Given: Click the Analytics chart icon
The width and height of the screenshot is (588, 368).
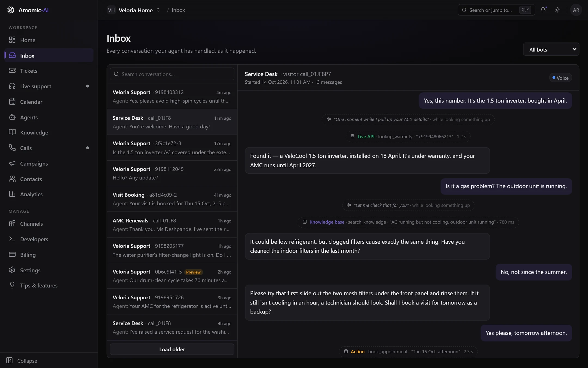Looking at the screenshot, I should point(12,194).
